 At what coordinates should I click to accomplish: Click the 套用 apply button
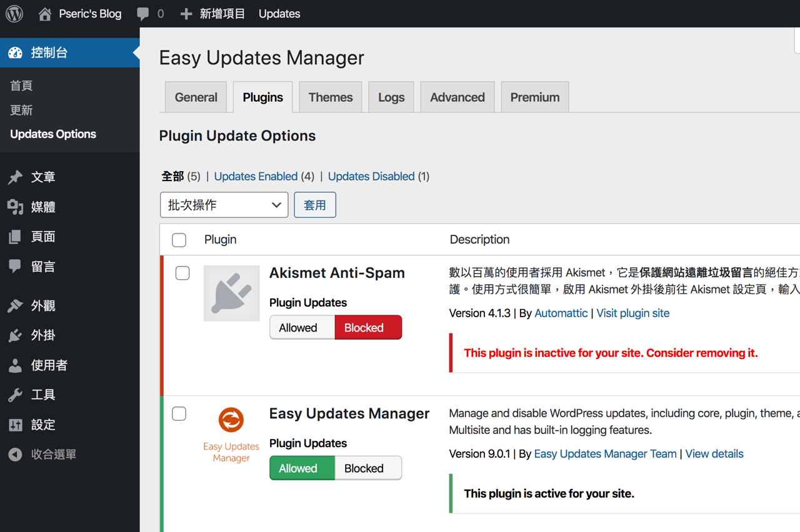[315, 205]
